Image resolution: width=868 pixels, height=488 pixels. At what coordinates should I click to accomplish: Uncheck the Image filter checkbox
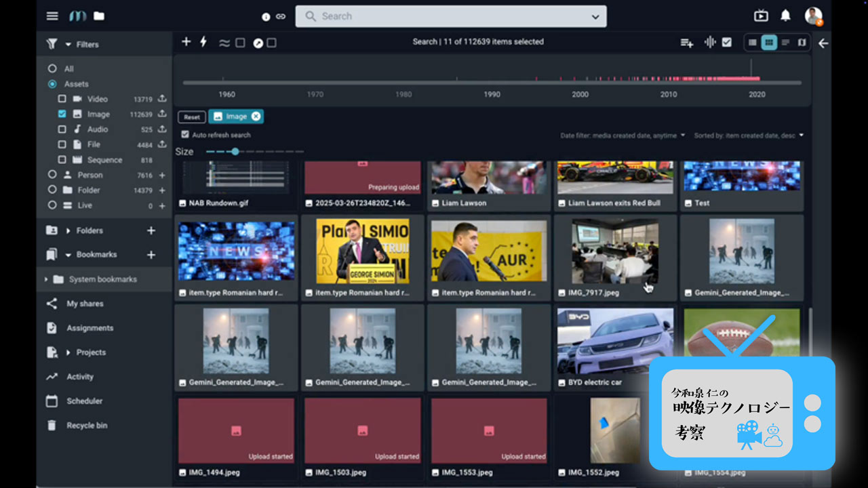pos(62,114)
